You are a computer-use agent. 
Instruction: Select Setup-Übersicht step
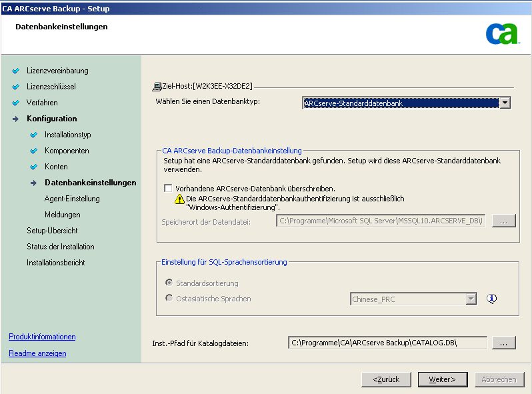52,231
